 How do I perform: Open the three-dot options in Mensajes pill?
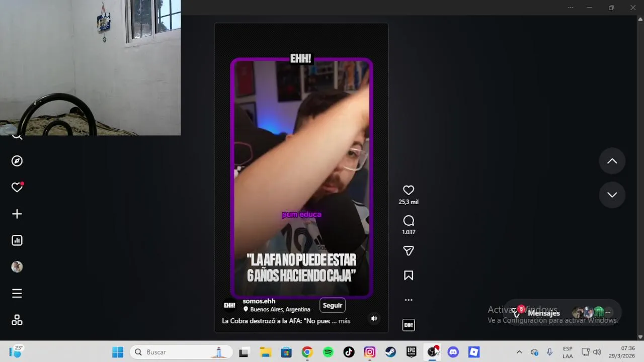coord(608,313)
